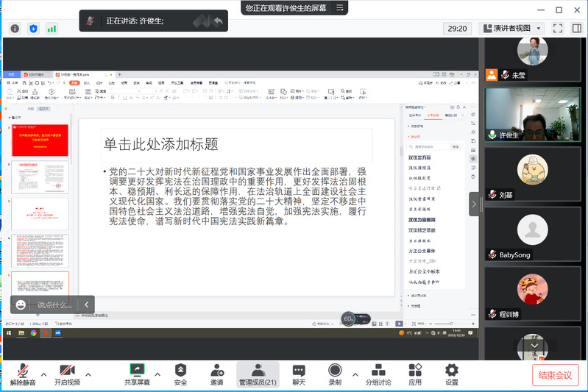Click the 邀请 invite icon
588x392 pixels.
[x=216, y=374]
